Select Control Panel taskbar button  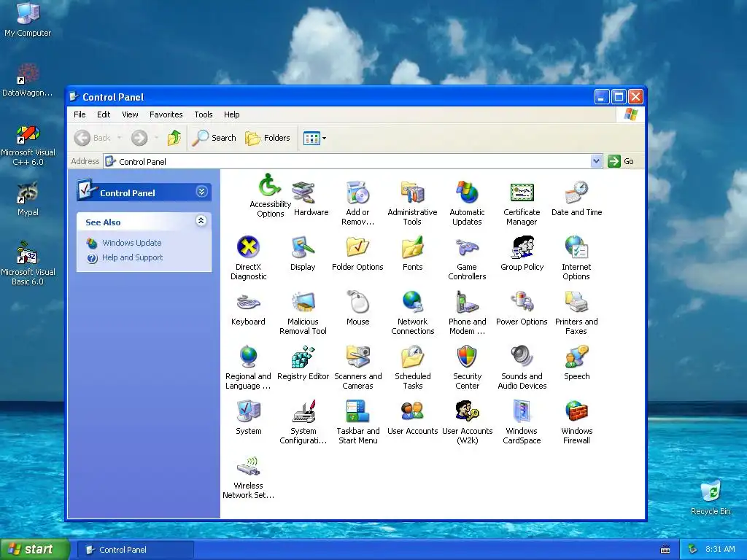pos(135,550)
